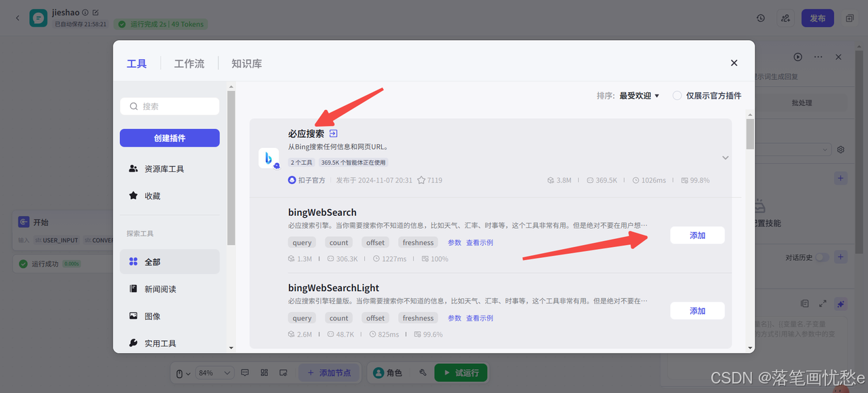Click the 扣子官方 publisher badge
868x393 pixels.
pyautogui.click(x=307, y=180)
